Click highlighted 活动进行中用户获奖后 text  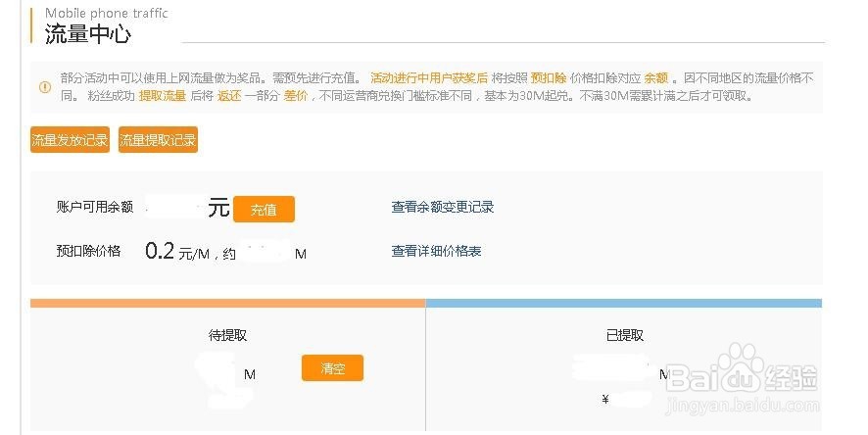tap(429, 78)
